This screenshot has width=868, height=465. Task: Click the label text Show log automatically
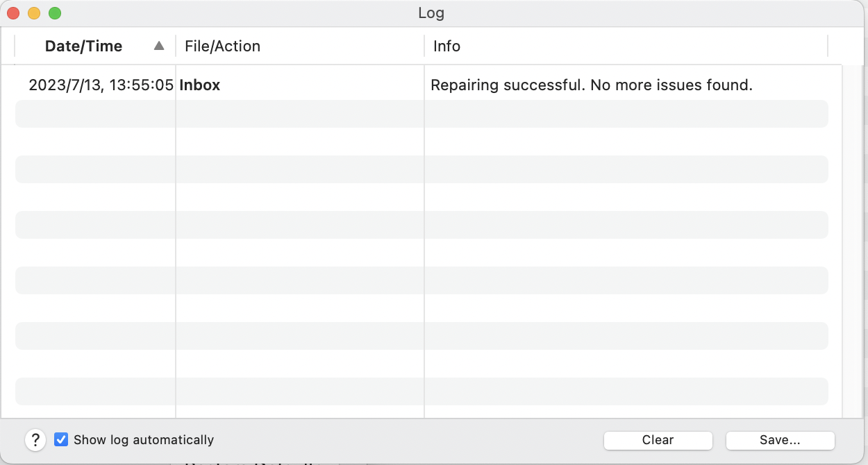tap(144, 439)
